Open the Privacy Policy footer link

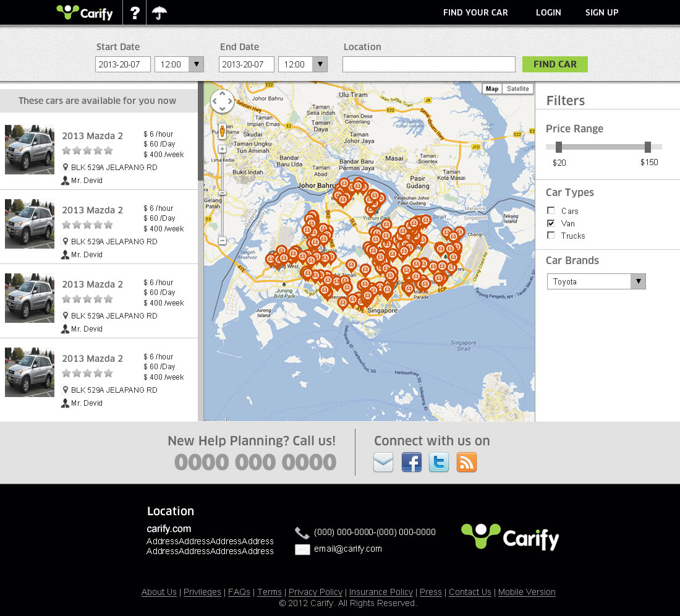pyautogui.click(x=315, y=592)
